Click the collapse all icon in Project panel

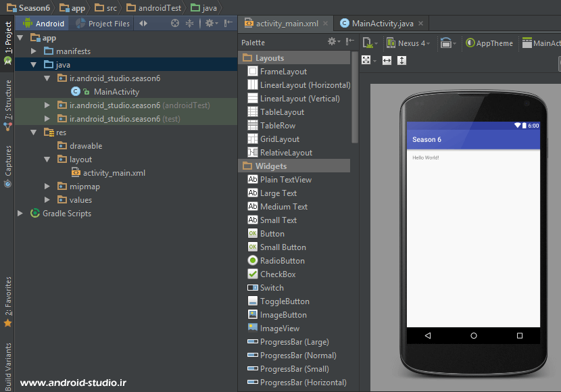189,23
